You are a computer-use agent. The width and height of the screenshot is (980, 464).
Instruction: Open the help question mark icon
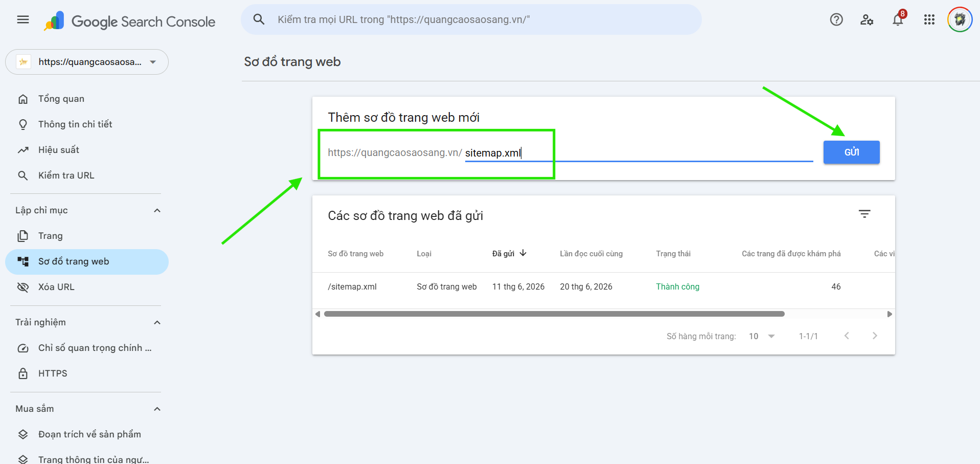(836, 19)
